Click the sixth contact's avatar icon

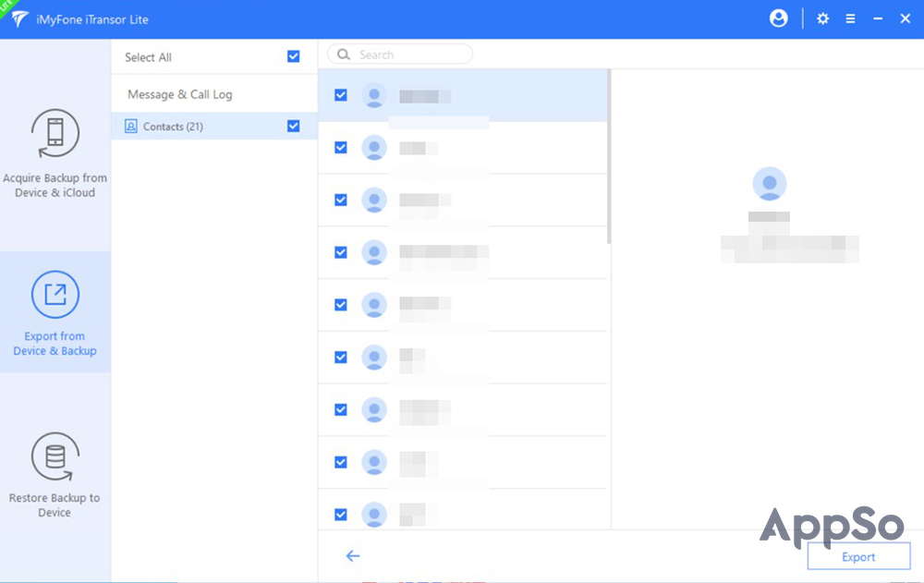374,358
